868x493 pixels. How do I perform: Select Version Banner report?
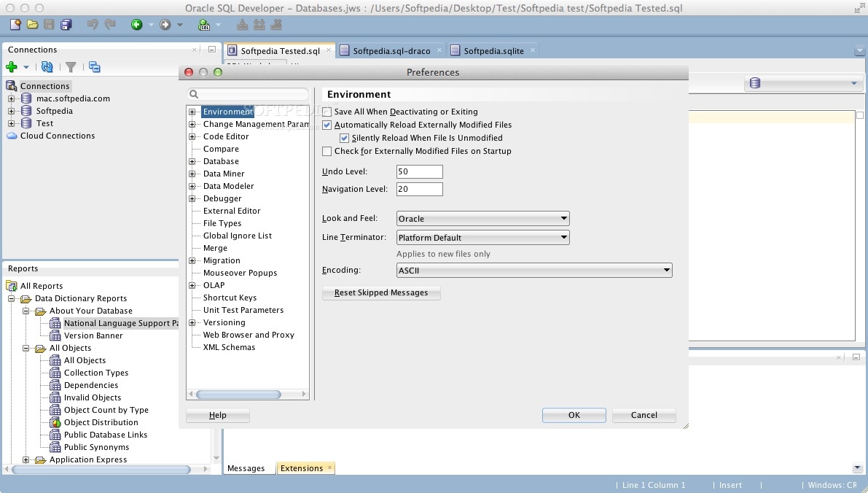pyautogui.click(x=93, y=335)
